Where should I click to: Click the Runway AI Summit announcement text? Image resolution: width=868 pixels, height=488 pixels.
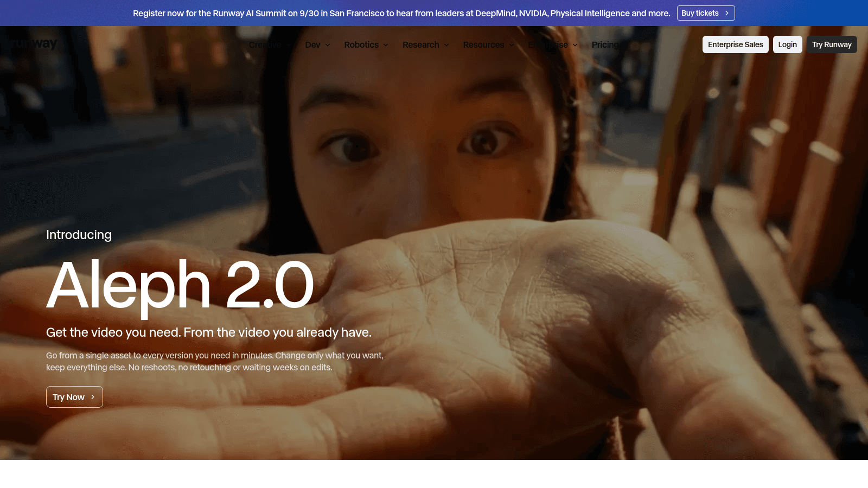click(401, 13)
